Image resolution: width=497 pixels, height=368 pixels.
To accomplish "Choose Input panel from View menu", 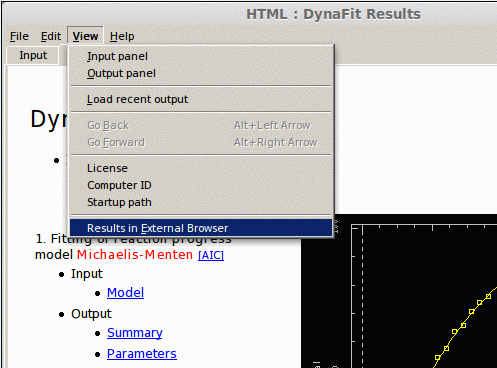I will (x=201, y=56).
